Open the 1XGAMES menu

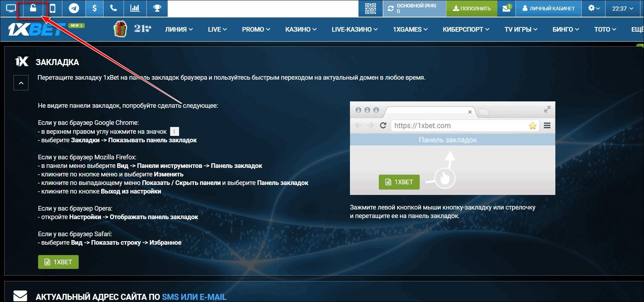410,30
